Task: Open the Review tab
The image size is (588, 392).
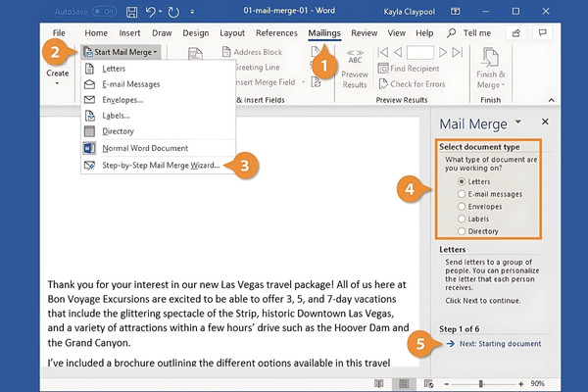Action: (x=365, y=33)
